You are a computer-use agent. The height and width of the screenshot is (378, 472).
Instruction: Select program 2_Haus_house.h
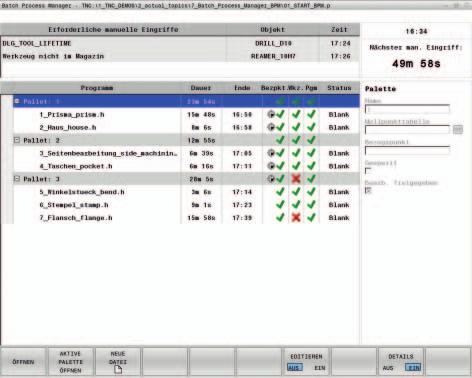(x=68, y=128)
